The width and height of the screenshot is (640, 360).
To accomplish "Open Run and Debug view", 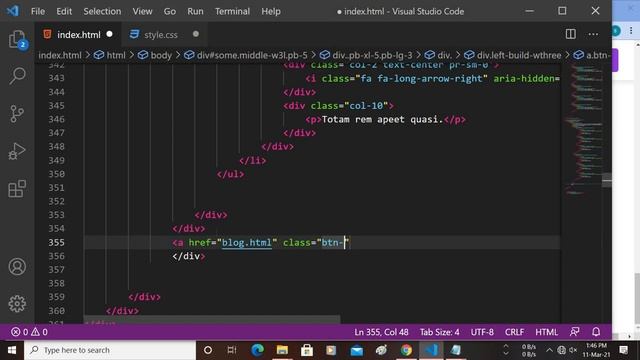I will click(17, 151).
